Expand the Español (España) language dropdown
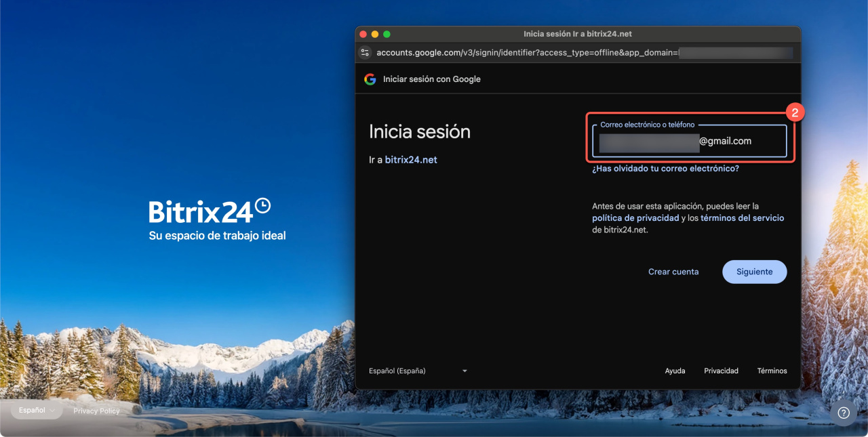 (x=418, y=371)
